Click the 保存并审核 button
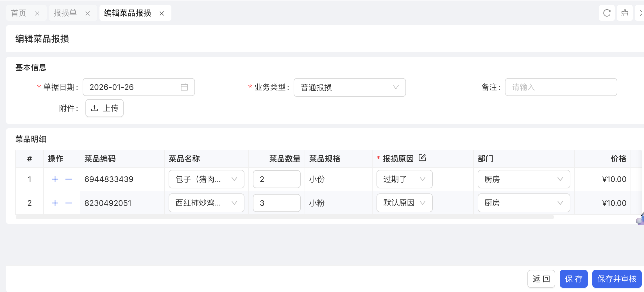This screenshot has width=644, height=292. coord(617,279)
